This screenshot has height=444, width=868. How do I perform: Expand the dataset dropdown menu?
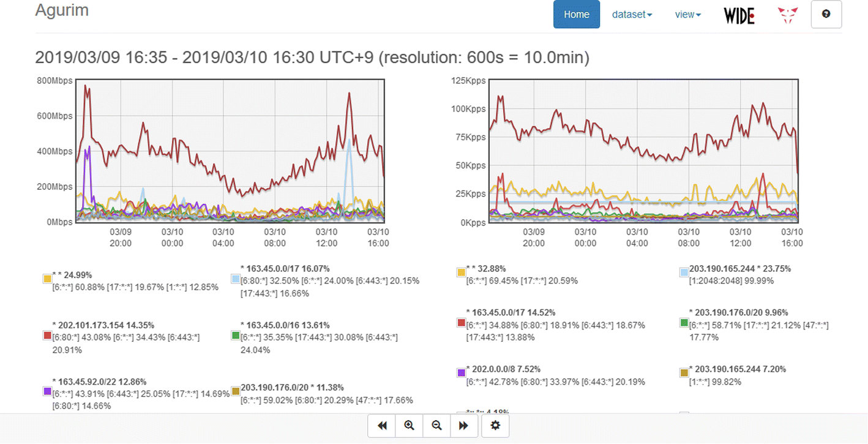point(632,15)
